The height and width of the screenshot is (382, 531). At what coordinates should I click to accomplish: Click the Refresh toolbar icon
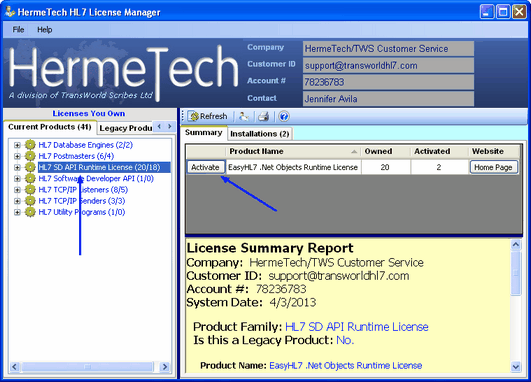(x=208, y=116)
